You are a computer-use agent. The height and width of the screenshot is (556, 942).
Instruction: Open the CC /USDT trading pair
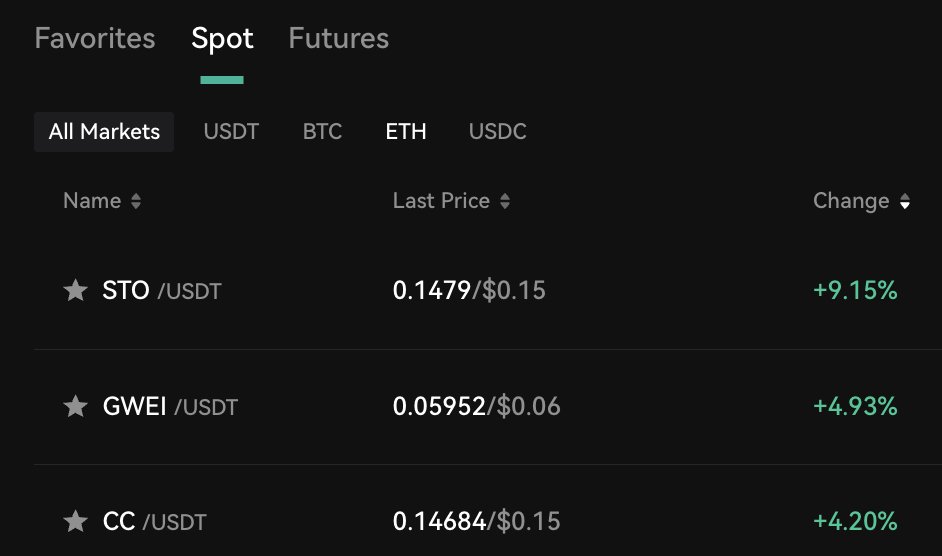(154, 521)
